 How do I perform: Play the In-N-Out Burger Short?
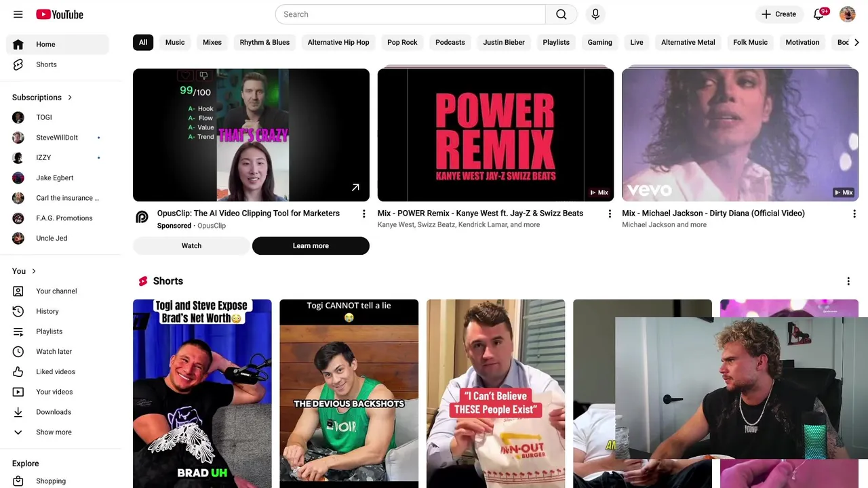496,393
